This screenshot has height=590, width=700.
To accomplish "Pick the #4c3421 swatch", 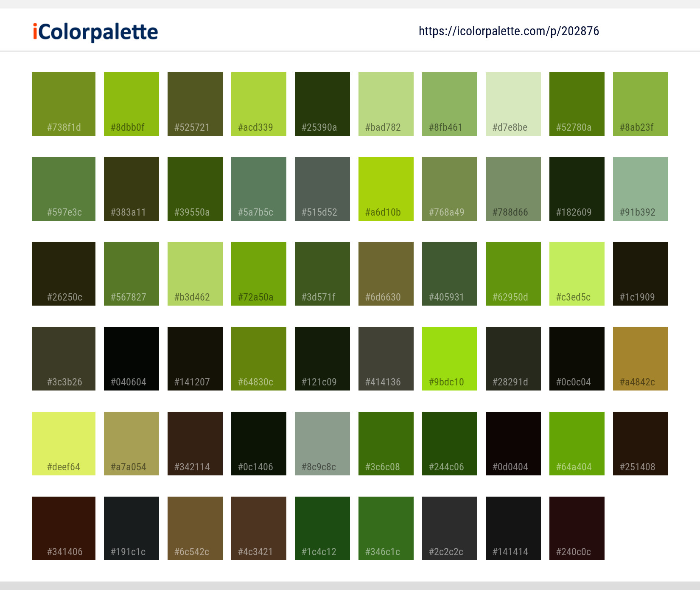I will (259, 528).
